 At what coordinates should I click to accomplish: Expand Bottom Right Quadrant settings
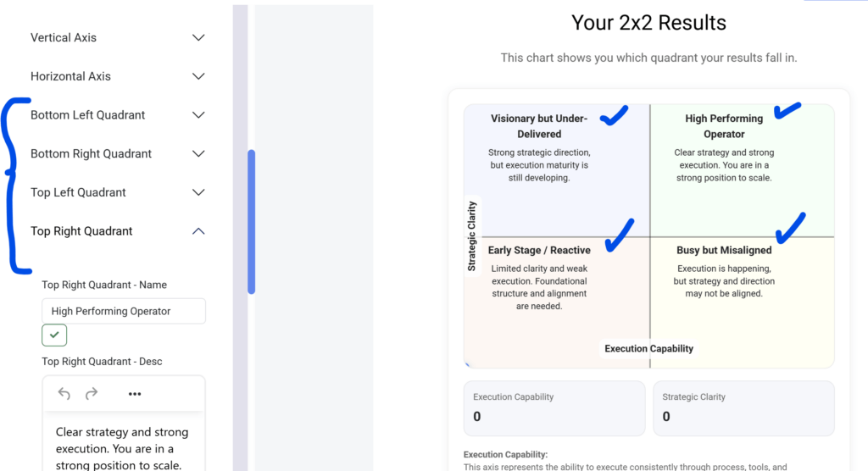(198, 154)
